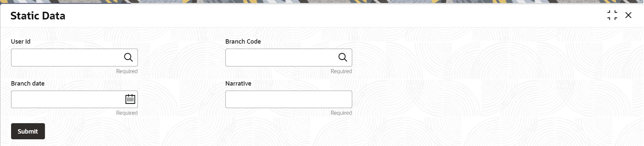Collapse the Static Data window using the shrink icon
This screenshot has height=146, width=644.
tap(612, 15)
